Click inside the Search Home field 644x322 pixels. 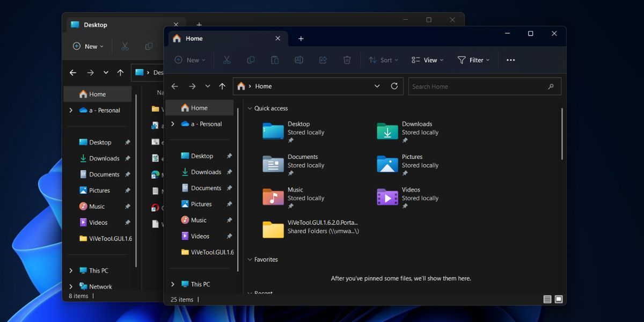472,86
